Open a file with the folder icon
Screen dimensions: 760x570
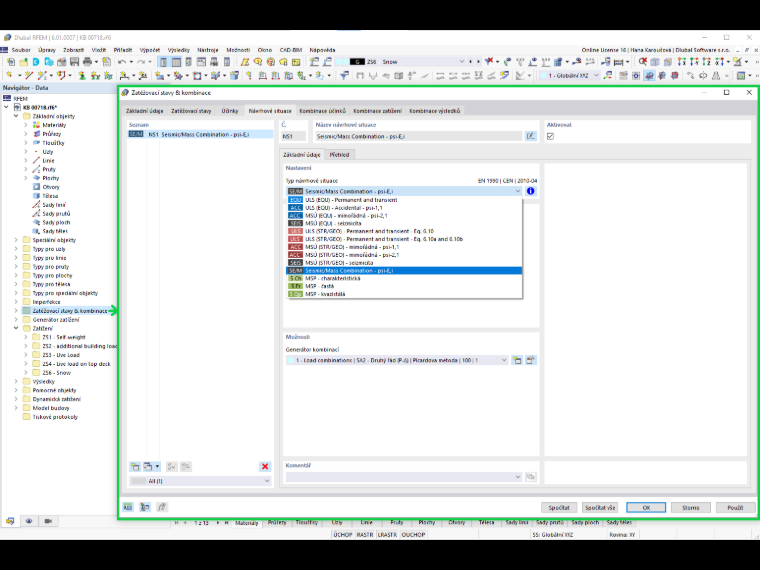click(x=23, y=62)
